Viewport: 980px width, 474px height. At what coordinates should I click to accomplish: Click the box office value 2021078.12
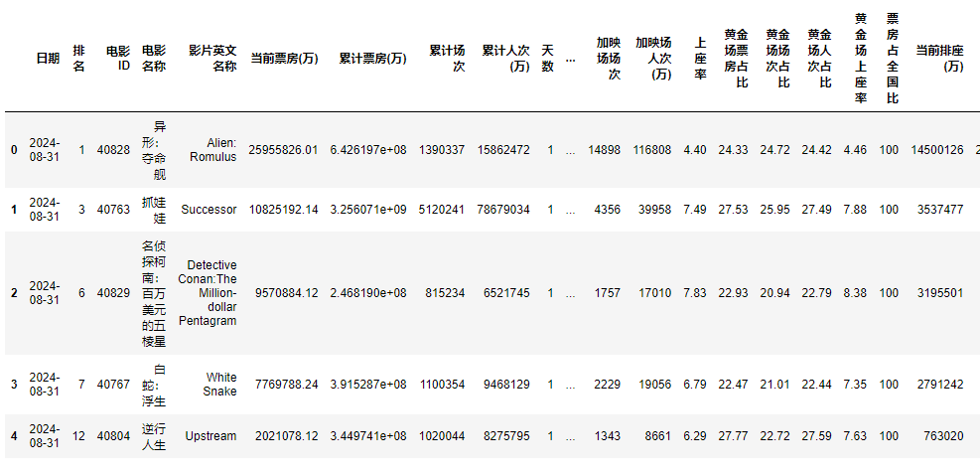point(287,436)
